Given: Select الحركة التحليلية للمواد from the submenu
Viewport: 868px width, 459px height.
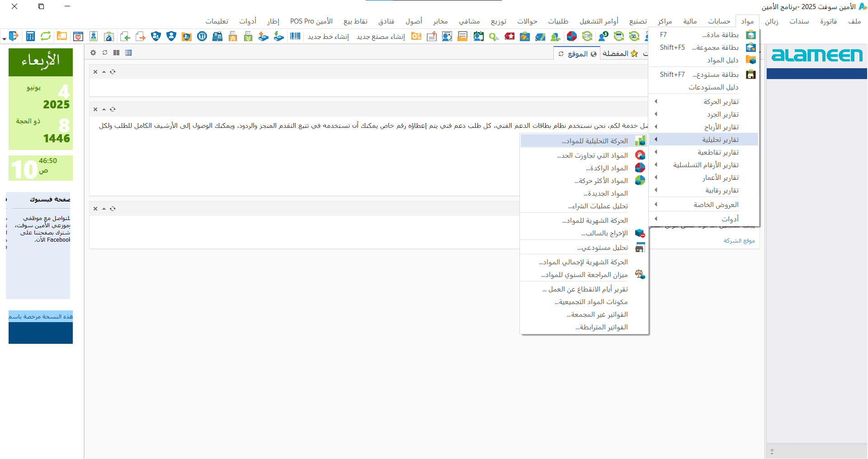Looking at the screenshot, I should 594,141.
